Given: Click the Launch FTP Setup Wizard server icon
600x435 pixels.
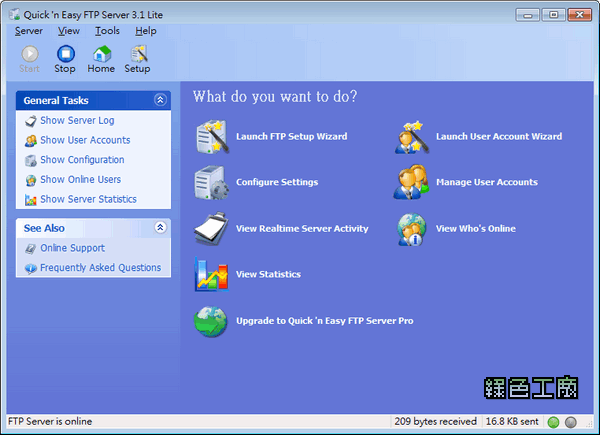Looking at the screenshot, I should 212,137.
